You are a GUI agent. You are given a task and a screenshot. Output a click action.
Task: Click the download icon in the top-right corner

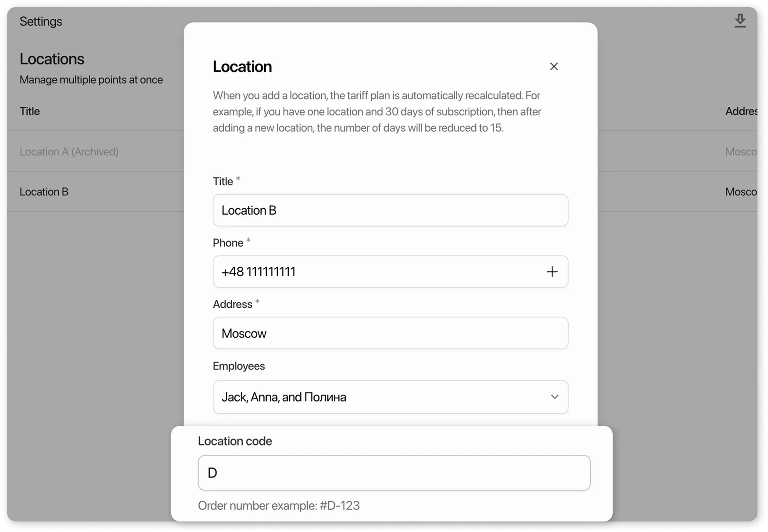(740, 20)
